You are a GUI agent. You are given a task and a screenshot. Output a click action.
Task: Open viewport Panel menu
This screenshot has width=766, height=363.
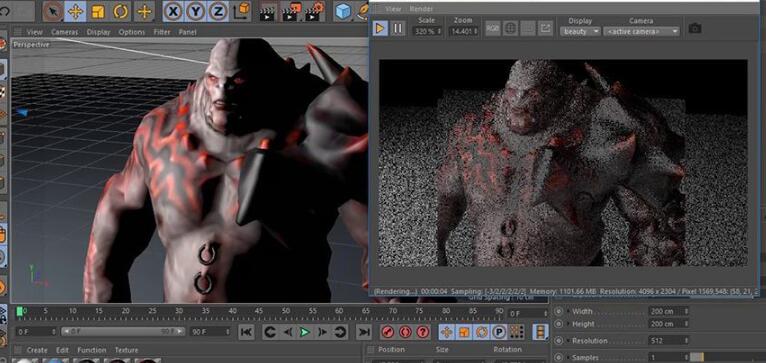[187, 32]
